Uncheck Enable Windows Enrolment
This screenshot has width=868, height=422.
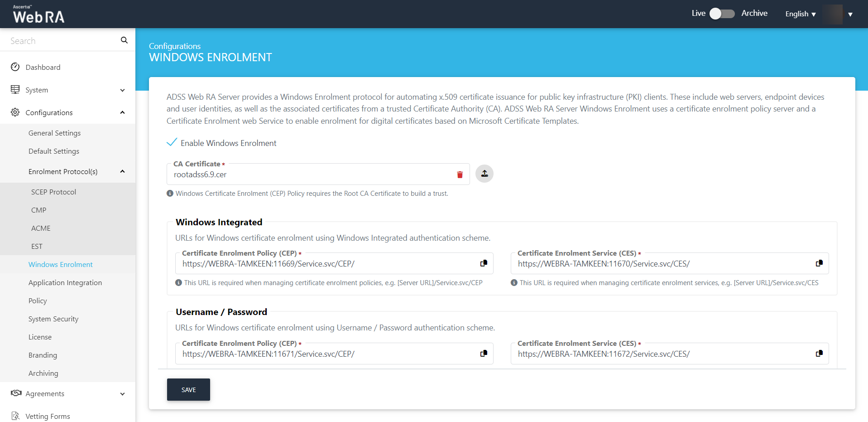(172, 143)
